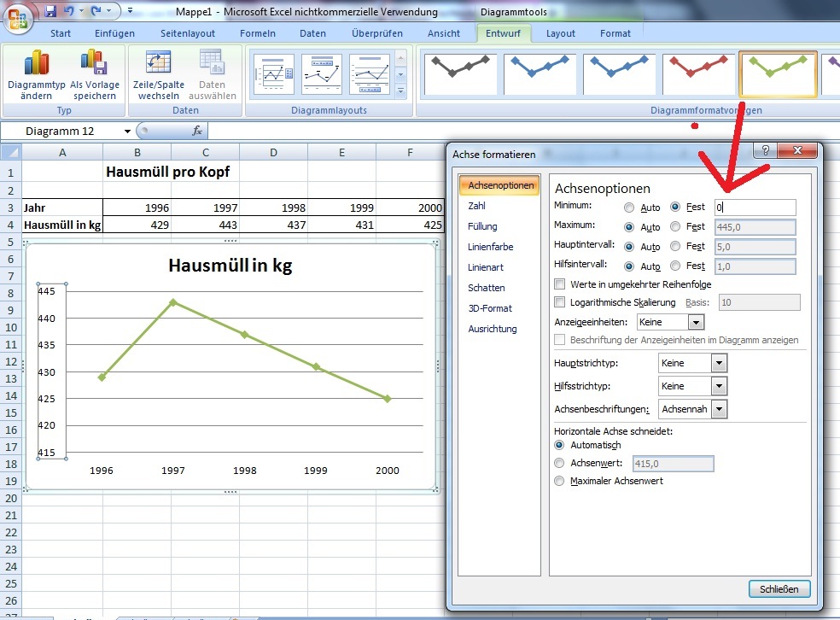Enable Werte in umgekehrter Reihenfolge checkbox
This screenshot has height=620, width=840.
point(560,284)
